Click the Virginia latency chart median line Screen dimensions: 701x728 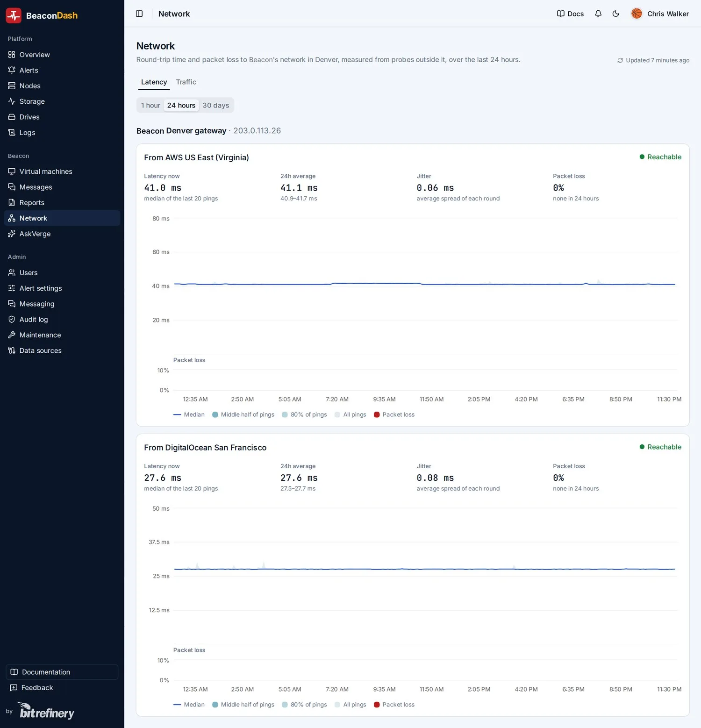tap(424, 284)
